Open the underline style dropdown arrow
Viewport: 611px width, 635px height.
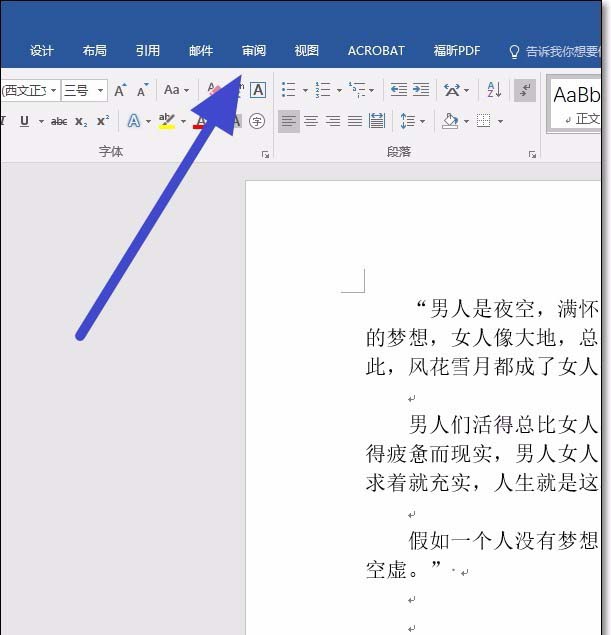41,121
